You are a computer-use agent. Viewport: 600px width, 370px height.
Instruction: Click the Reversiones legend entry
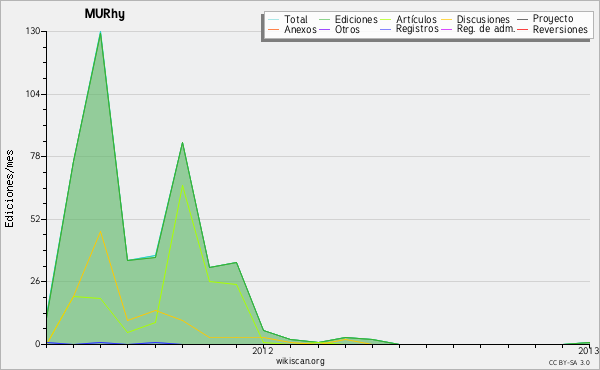pyautogui.click(x=560, y=29)
